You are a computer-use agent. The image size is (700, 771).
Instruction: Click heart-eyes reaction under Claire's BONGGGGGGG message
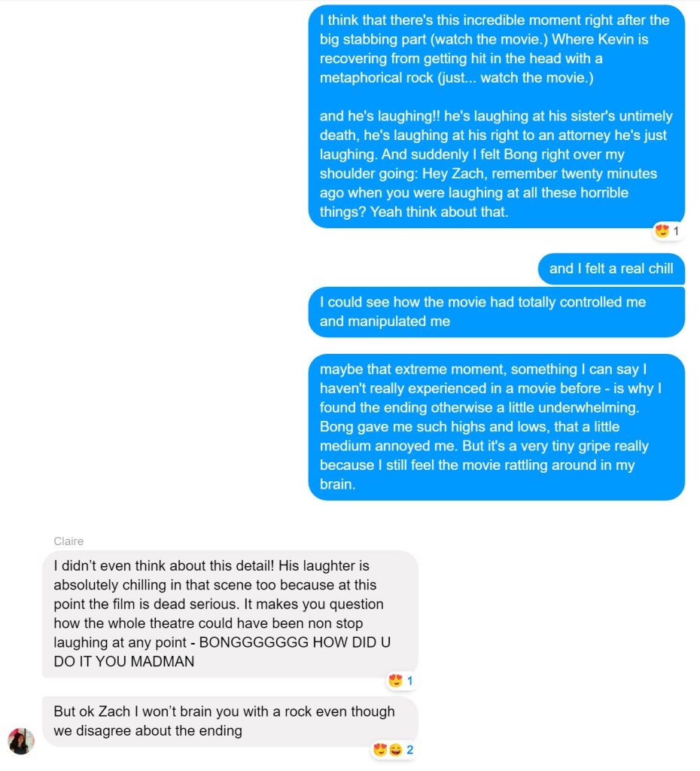click(x=395, y=681)
